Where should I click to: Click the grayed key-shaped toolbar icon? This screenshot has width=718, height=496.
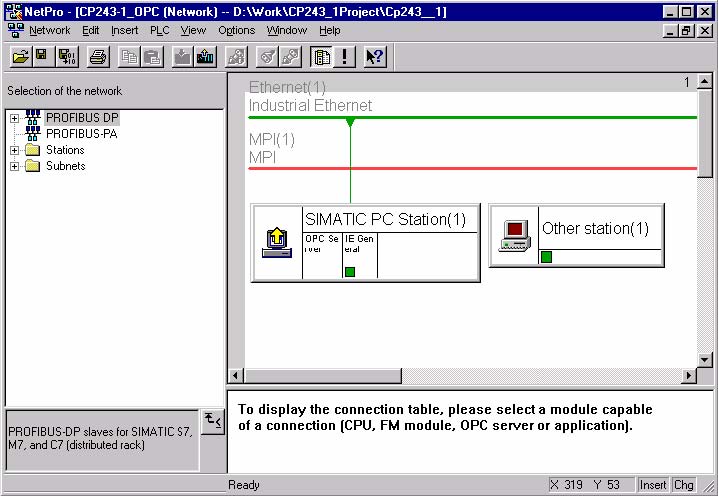tap(267, 57)
